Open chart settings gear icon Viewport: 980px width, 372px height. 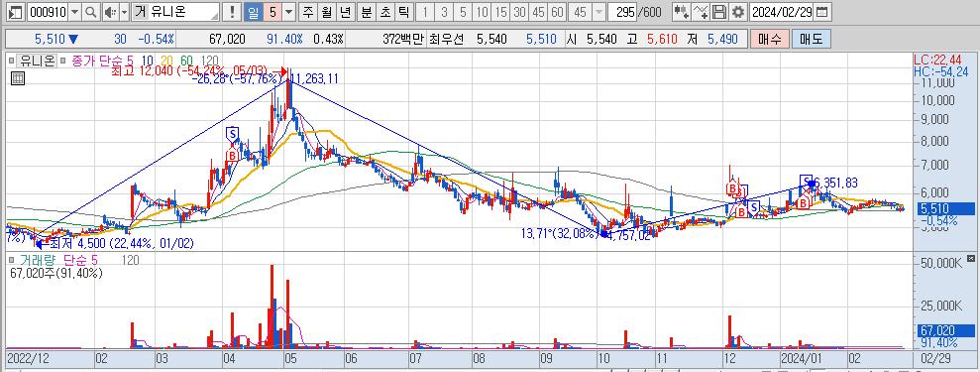[x=738, y=12]
